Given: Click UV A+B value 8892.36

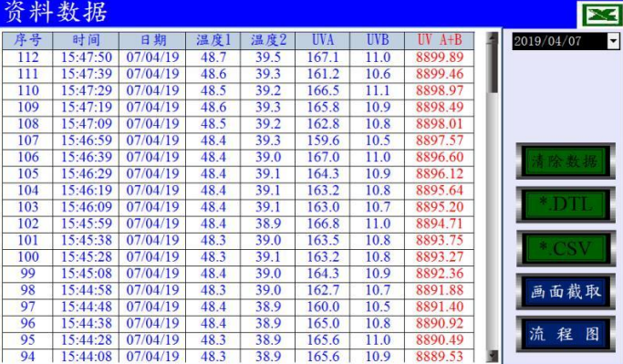Looking at the screenshot, I should click(x=440, y=275).
